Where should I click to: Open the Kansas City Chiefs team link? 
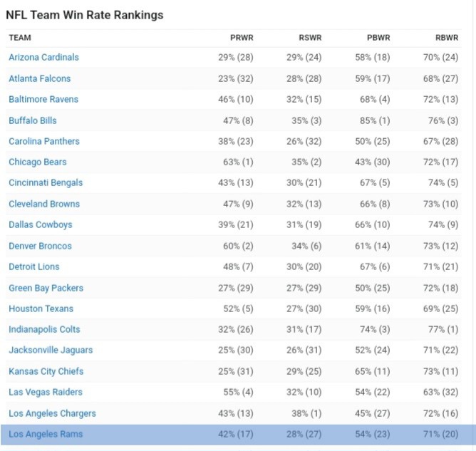(46, 371)
